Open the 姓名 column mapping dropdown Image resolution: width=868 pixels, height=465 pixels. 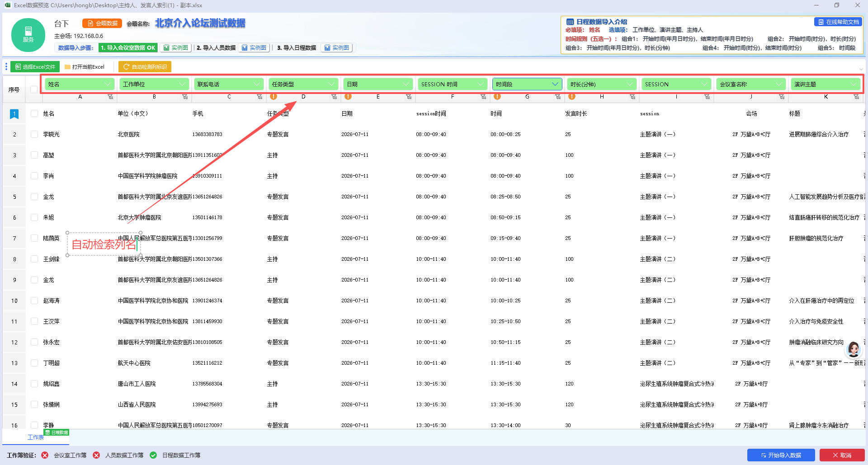pyautogui.click(x=80, y=84)
